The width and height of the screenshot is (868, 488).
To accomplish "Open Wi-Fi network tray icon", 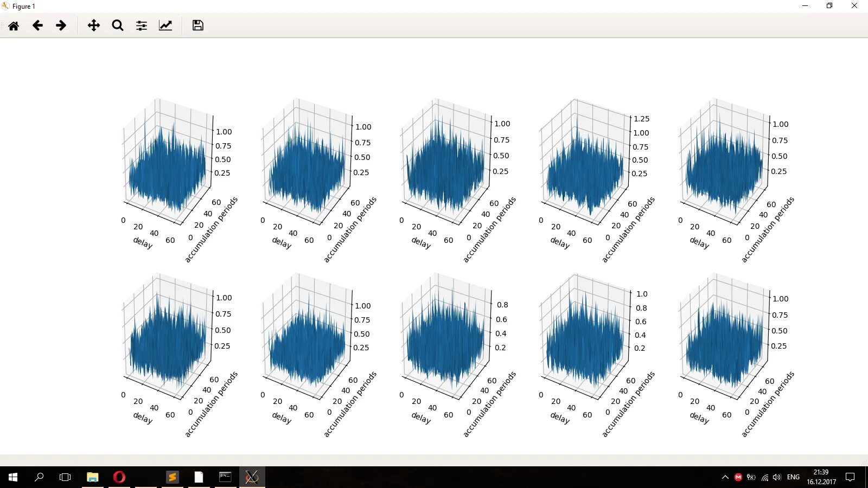I will coord(764,477).
